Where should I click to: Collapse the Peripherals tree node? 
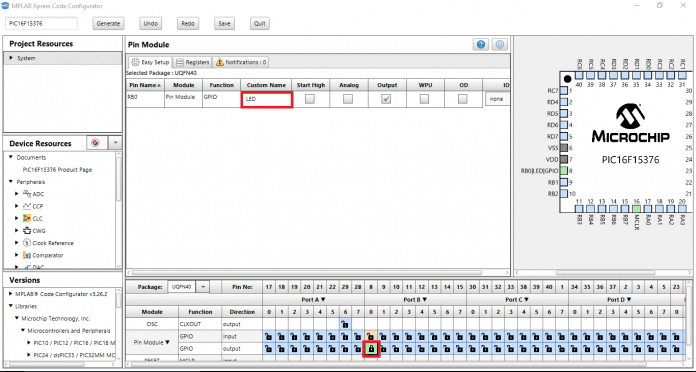coord(11,182)
